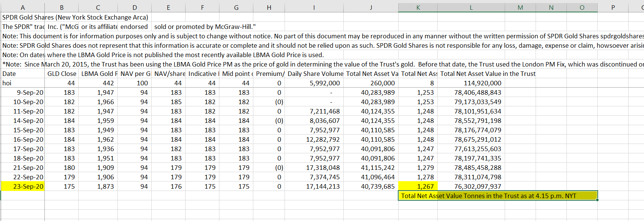Select column I header
The image size is (644, 221).
coord(314,8)
